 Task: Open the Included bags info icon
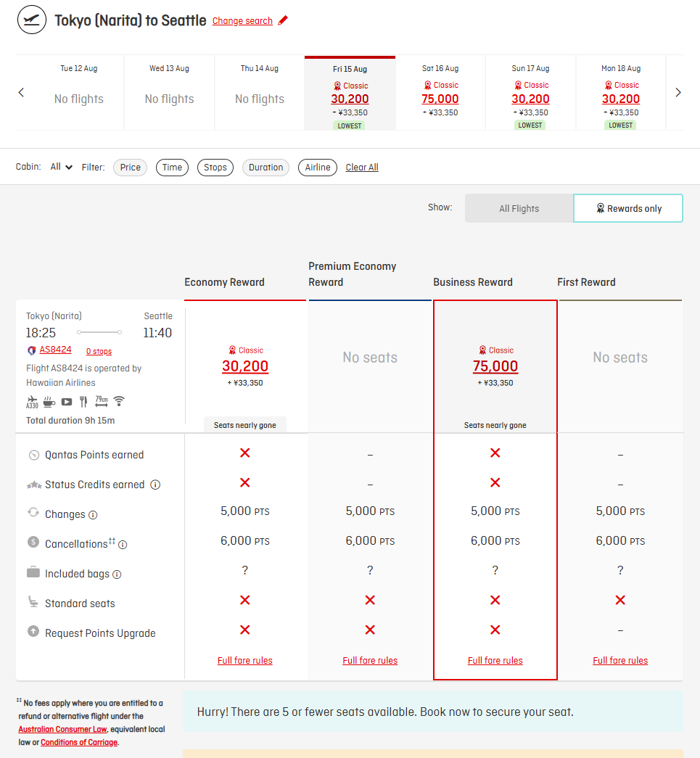point(117,574)
